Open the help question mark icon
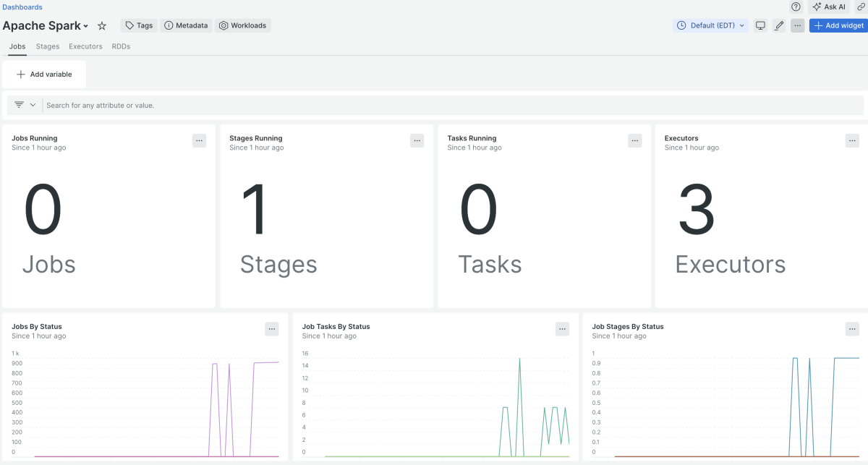868x465 pixels. [796, 7]
